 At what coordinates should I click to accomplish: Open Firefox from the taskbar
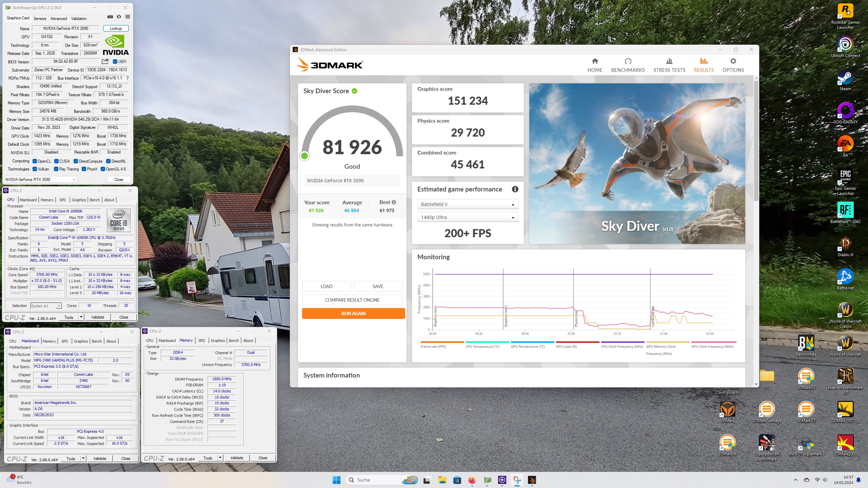472,480
